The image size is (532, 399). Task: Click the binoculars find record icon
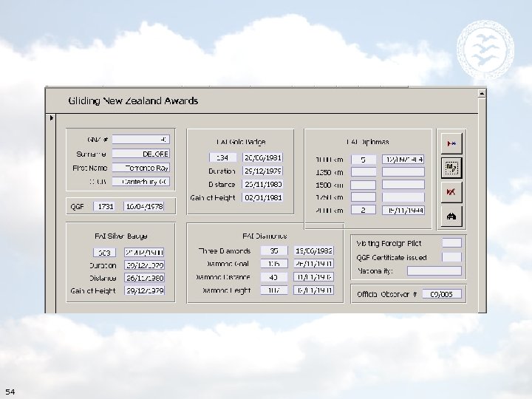451,216
